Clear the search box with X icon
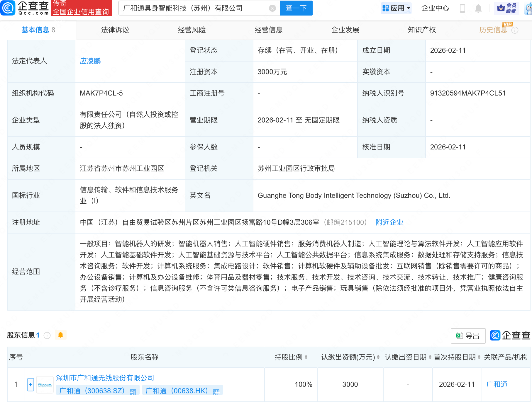Image resolution: width=532 pixels, height=402 pixels. 272,8
